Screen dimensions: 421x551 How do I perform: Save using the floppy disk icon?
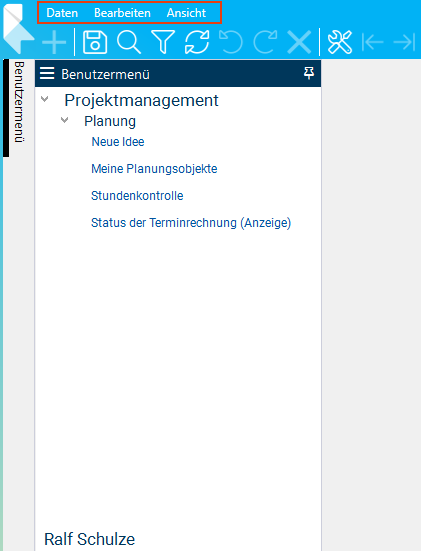pyautogui.click(x=95, y=42)
